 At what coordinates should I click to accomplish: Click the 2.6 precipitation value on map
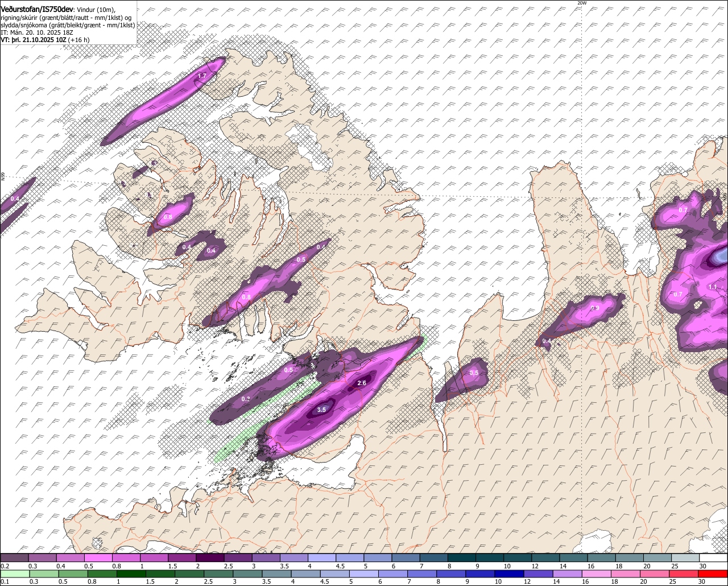tap(362, 383)
